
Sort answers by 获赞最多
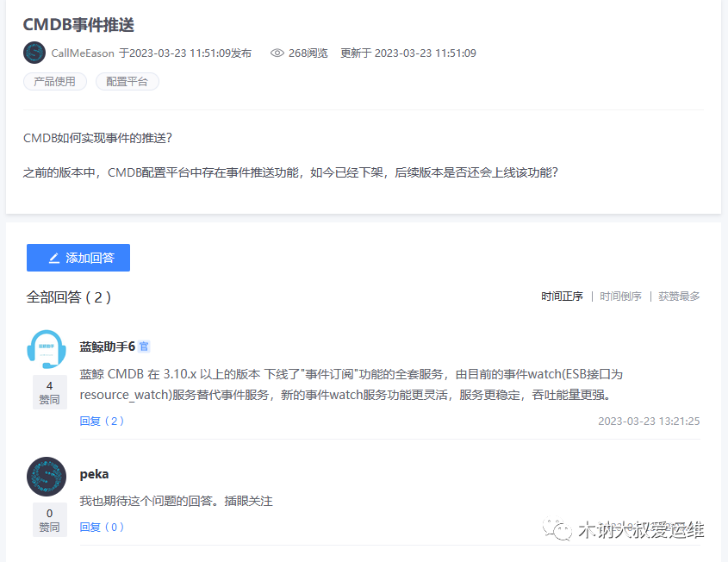coord(679,297)
